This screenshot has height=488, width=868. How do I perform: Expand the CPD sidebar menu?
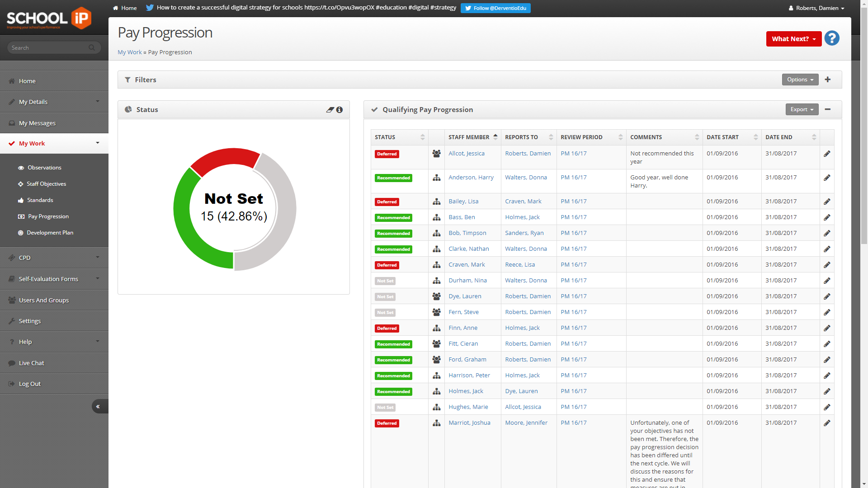(x=54, y=258)
